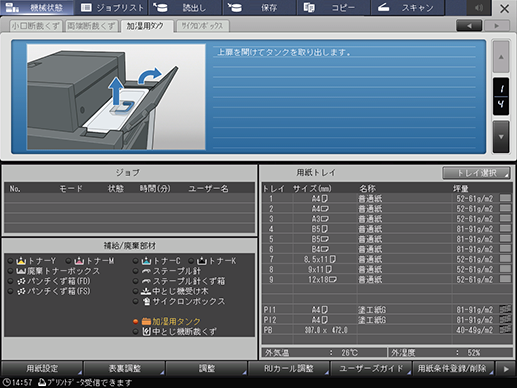Viewport: 517px width, 388px height.
Task: Switch to the スキャン tab
Action: [407, 8]
